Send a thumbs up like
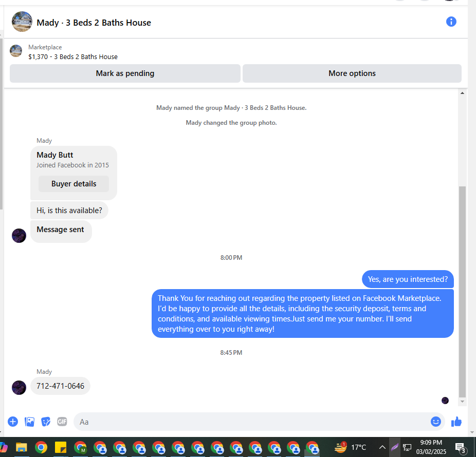The width and height of the screenshot is (476, 457). pyautogui.click(x=456, y=422)
